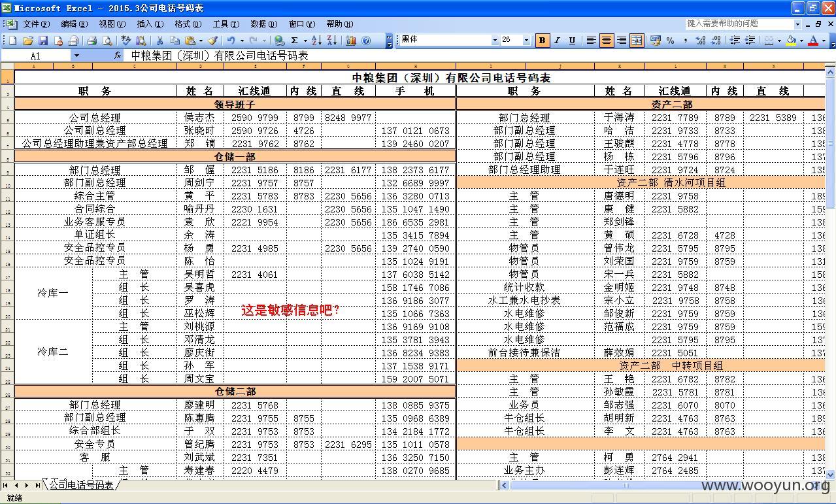Click the vertical scrollbar down arrow
The width and height of the screenshot is (836, 504).
pyautogui.click(x=831, y=475)
